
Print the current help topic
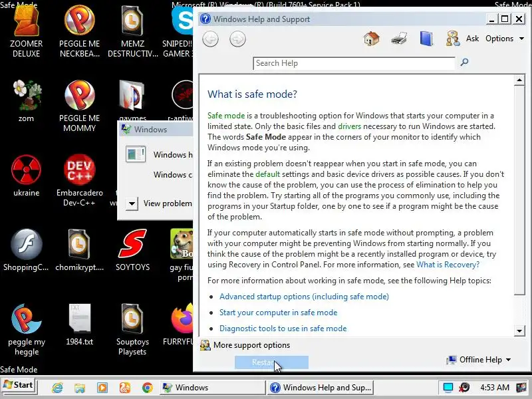point(399,39)
